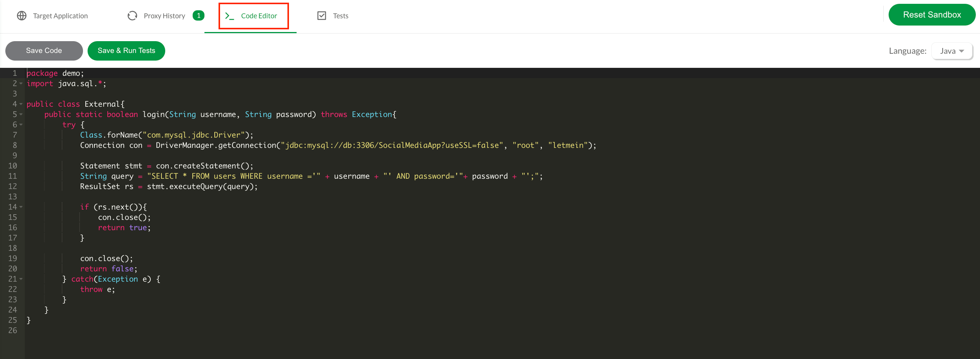Click the "letmein" password string
Image resolution: width=980 pixels, height=359 pixels.
(x=568, y=145)
